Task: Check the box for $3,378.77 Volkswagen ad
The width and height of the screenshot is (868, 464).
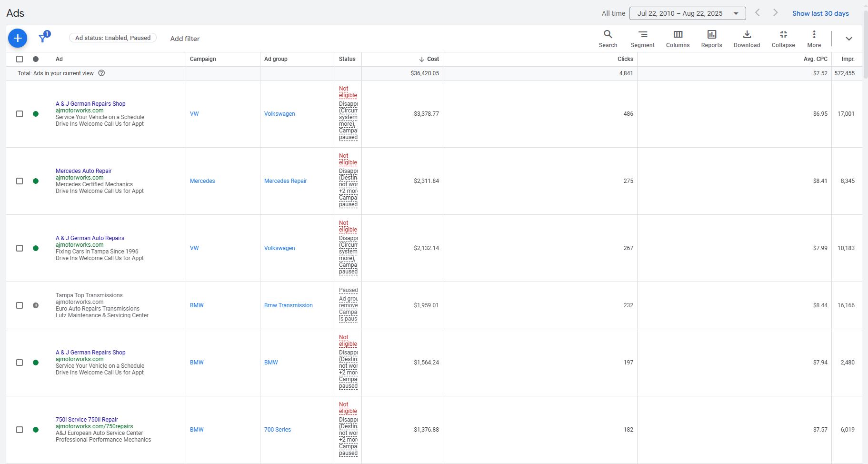Action: 20,114
